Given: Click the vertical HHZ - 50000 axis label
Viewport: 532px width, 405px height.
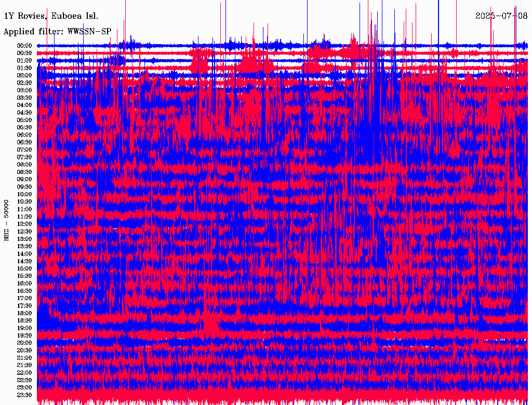Looking at the screenshot, I should pyautogui.click(x=7, y=220).
